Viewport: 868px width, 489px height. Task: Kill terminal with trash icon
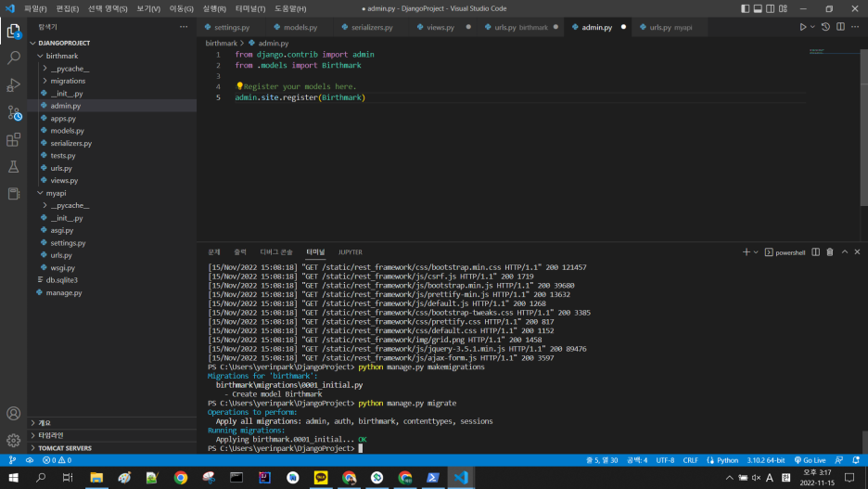830,252
